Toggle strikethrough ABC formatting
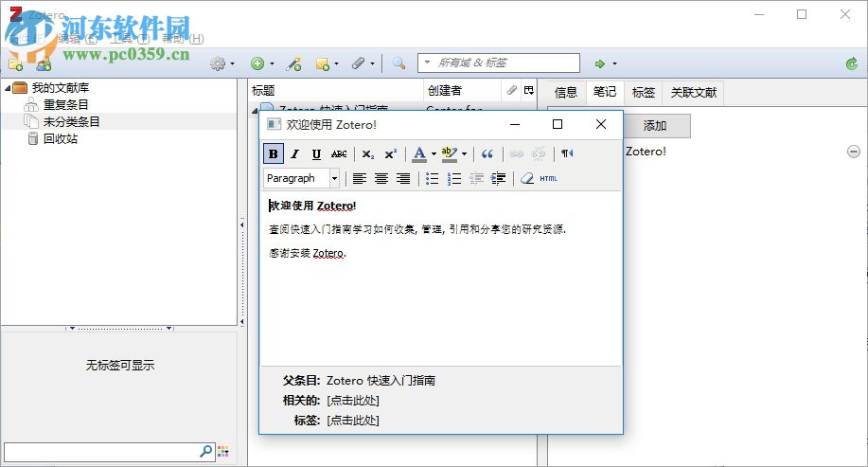Image resolution: width=868 pixels, height=467 pixels. pyautogui.click(x=339, y=154)
